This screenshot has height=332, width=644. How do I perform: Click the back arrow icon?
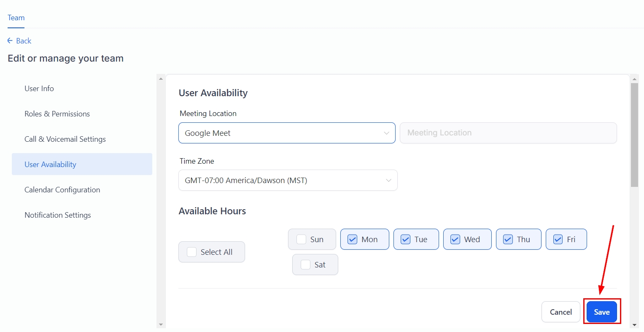coord(10,41)
